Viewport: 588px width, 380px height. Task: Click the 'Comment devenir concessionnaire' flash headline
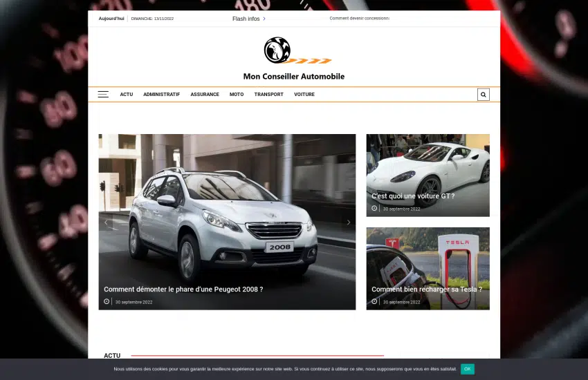coord(359,19)
